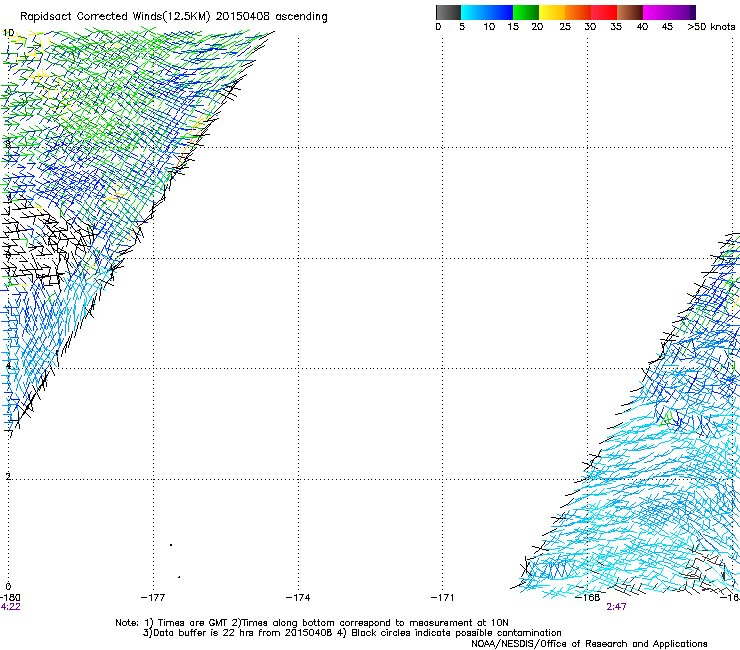The height and width of the screenshot is (650, 740).
Task: Click the green 15-20 knots legend segment
Action: point(526,12)
